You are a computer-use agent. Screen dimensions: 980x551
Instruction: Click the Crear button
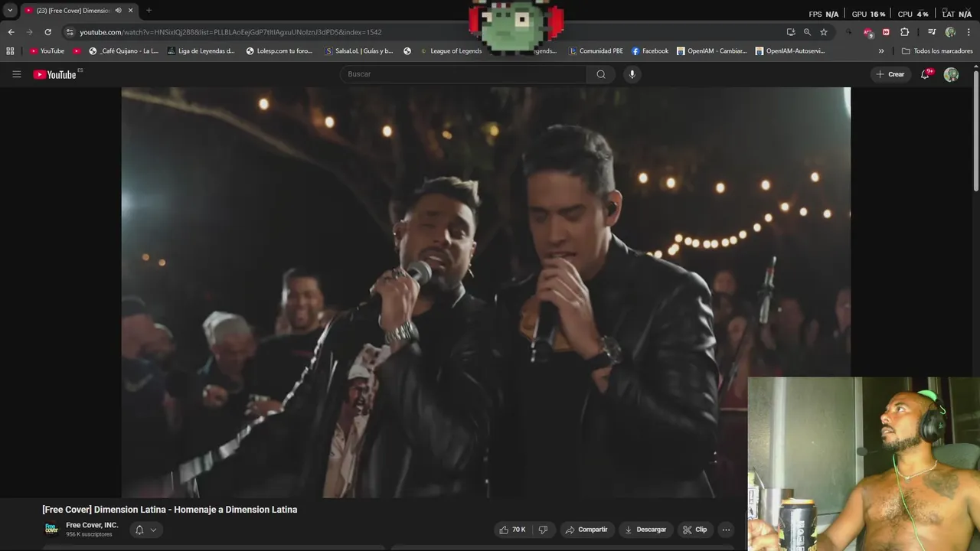[x=890, y=74]
